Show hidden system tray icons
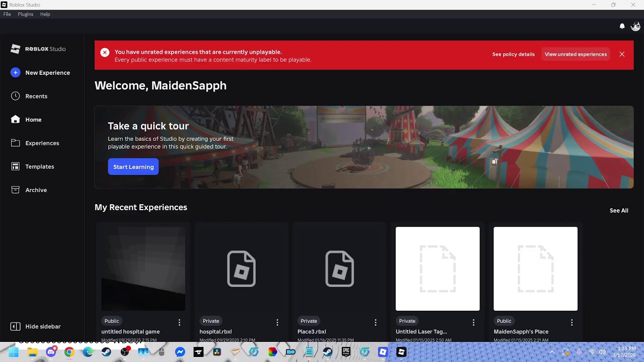 click(552, 352)
